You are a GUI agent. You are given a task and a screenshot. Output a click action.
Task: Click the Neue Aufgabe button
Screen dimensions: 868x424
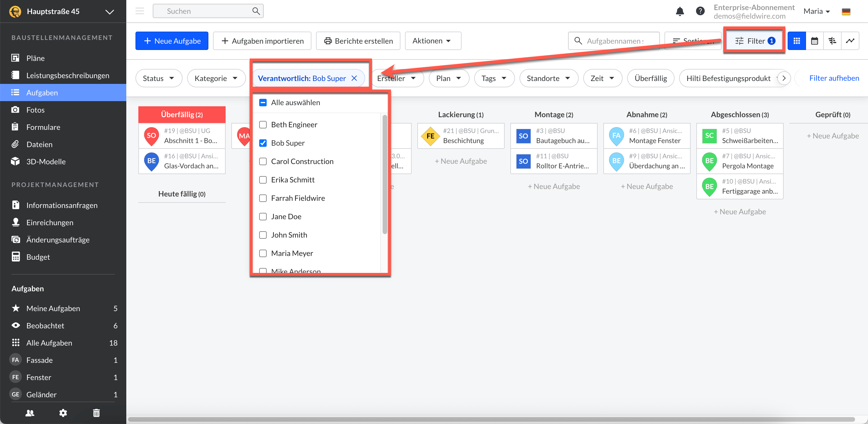coord(172,41)
